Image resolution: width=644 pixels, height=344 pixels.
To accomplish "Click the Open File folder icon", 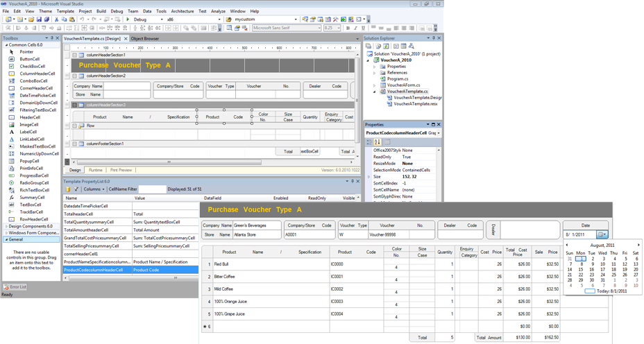I will 31,19.
